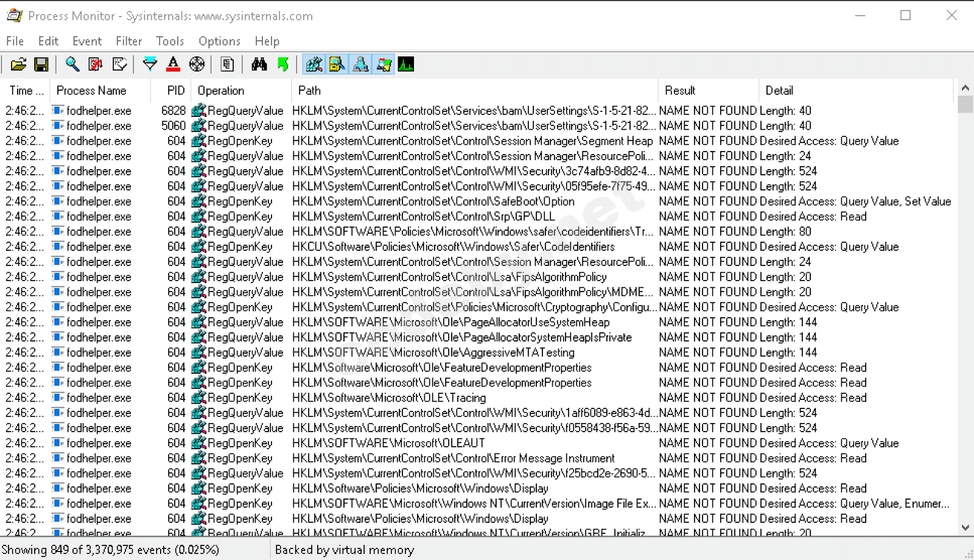
Task: Click the scrollbar up arrow
Action: (x=965, y=88)
